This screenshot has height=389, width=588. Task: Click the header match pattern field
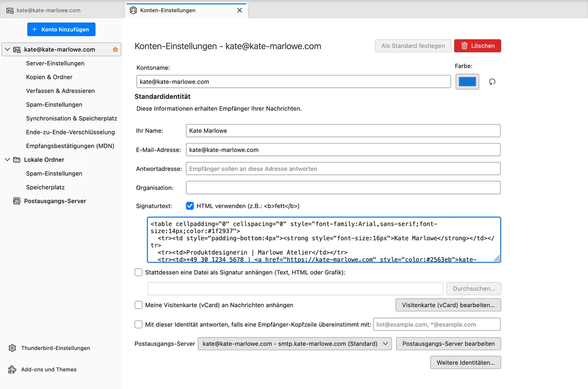(x=437, y=324)
